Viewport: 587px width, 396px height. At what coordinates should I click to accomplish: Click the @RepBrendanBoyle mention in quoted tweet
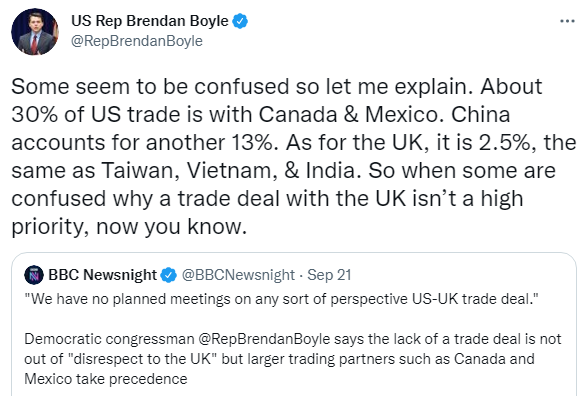(264, 339)
